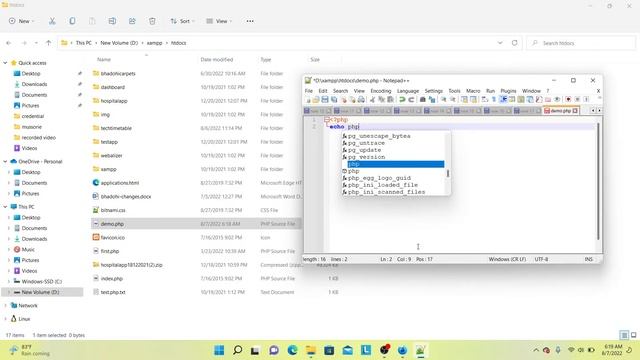Open Mail app from the taskbar
The image size is (640, 360).
pyautogui.click(x=347, y=350)
